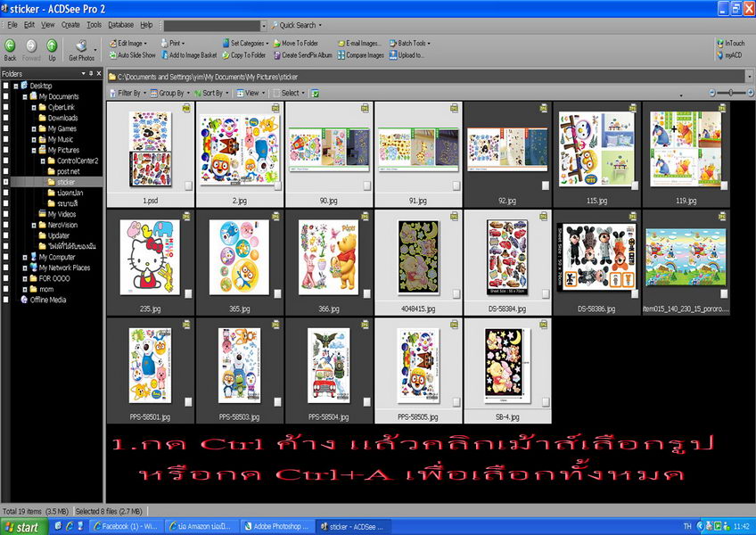Open Batch Tools
Screen dimensions: 756x535
point(410,43)
